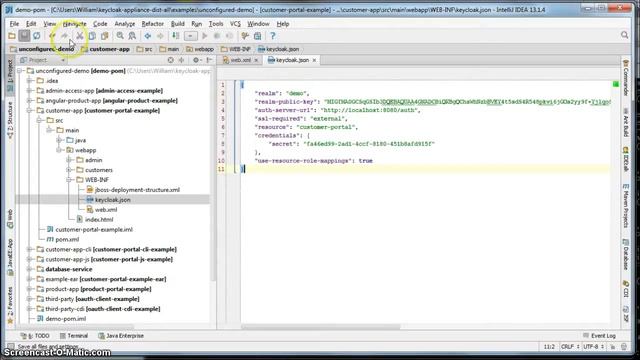
Task: Click the Collapse All icon in Project panel
Action: point(182,60)
